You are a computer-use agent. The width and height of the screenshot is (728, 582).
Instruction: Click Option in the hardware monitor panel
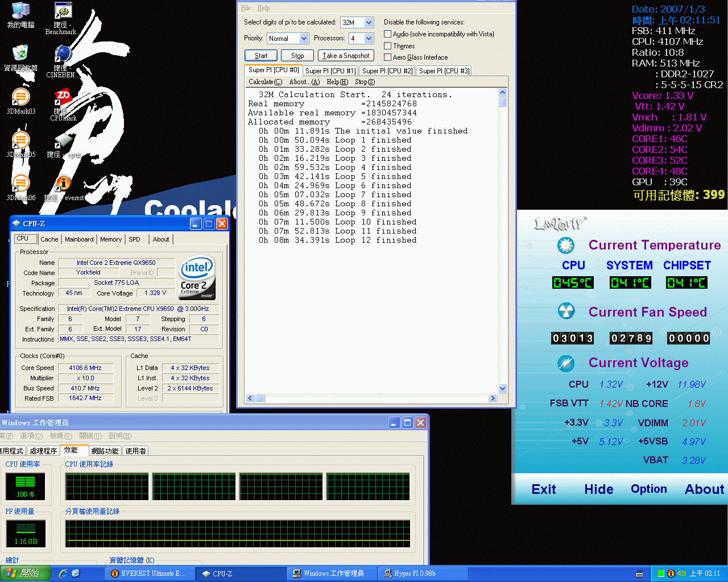tap(649, 489)
